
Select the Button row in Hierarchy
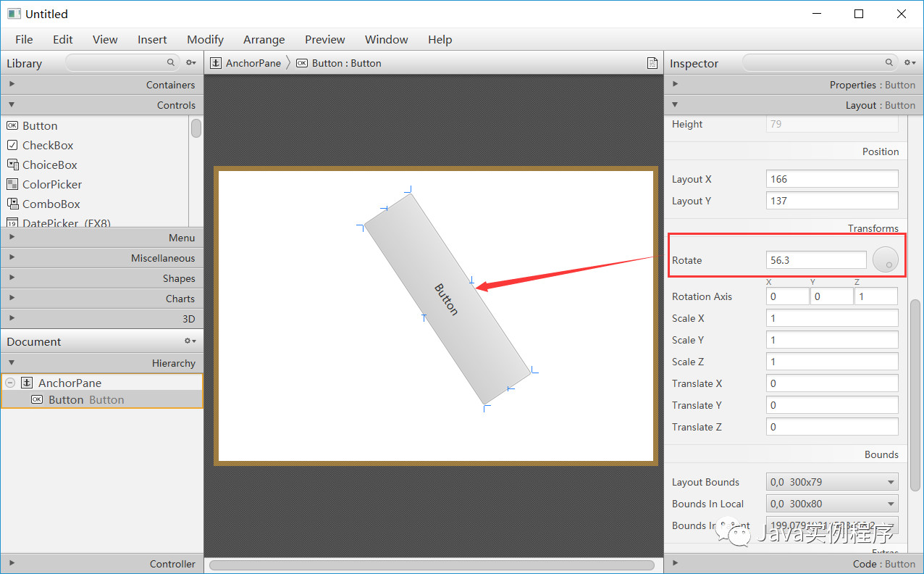(102, 399)
